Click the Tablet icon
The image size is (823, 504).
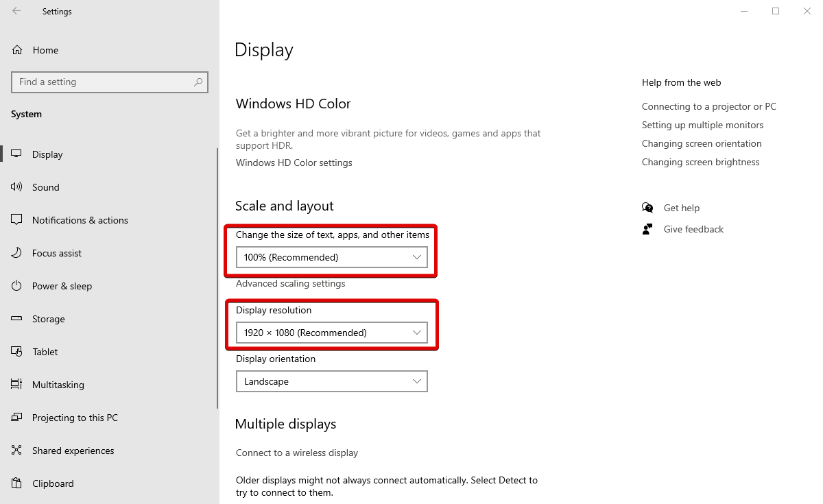[x=17, y=352]
